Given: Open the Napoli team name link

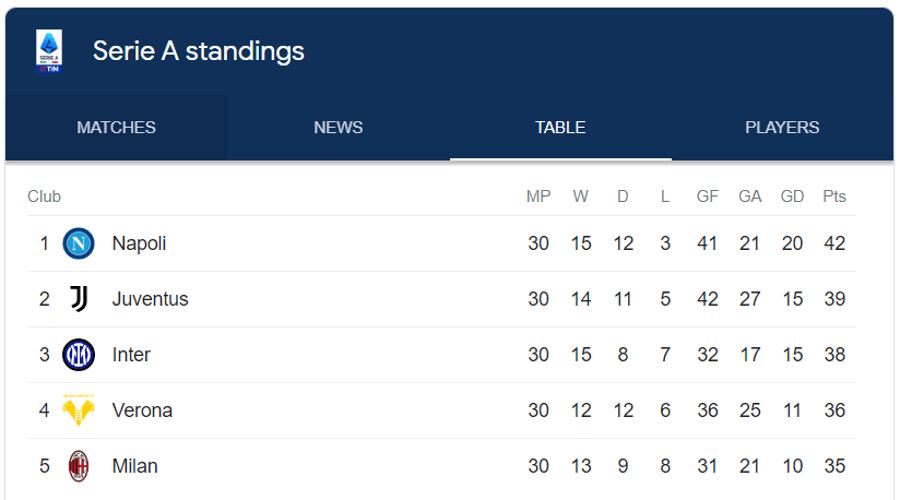Looking at the screenshot, I should [139, 243].
